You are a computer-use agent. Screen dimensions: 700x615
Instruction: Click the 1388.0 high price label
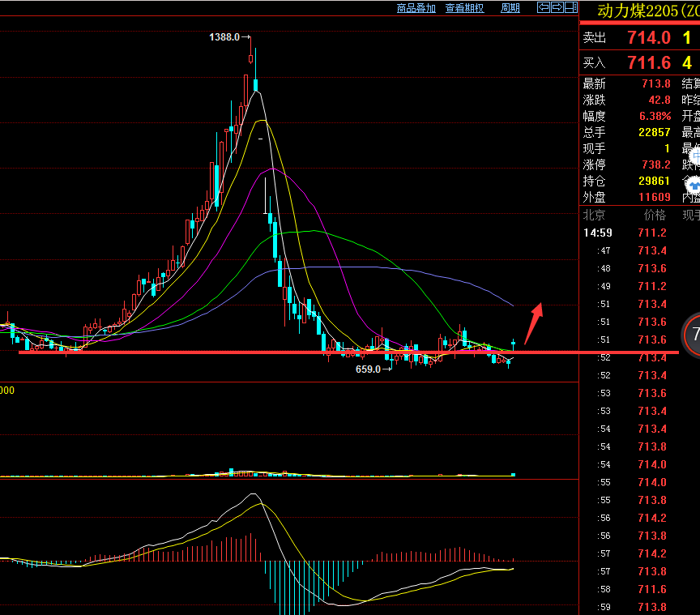[x=224, y=37]
